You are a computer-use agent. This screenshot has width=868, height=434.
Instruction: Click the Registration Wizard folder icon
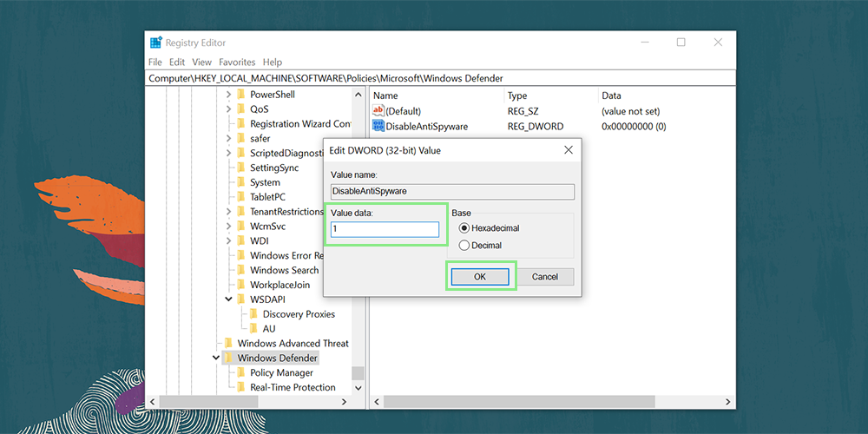click(x=240, y=124)
